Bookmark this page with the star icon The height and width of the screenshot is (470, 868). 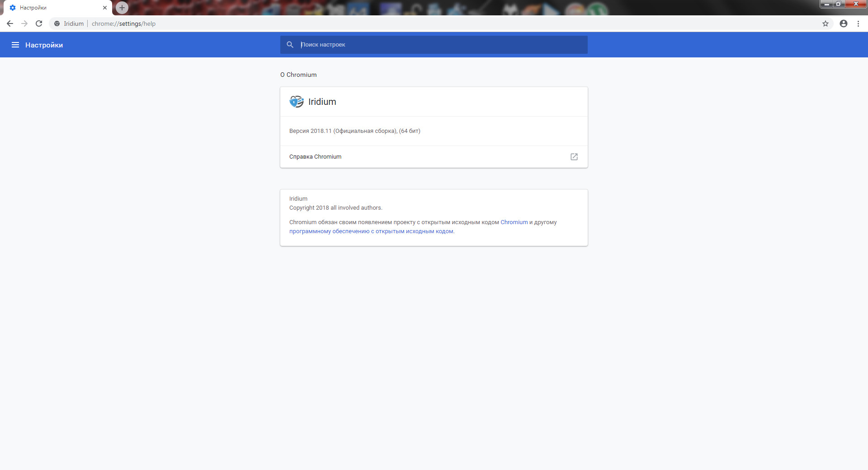pyautogui.click(x=826, y=23)
